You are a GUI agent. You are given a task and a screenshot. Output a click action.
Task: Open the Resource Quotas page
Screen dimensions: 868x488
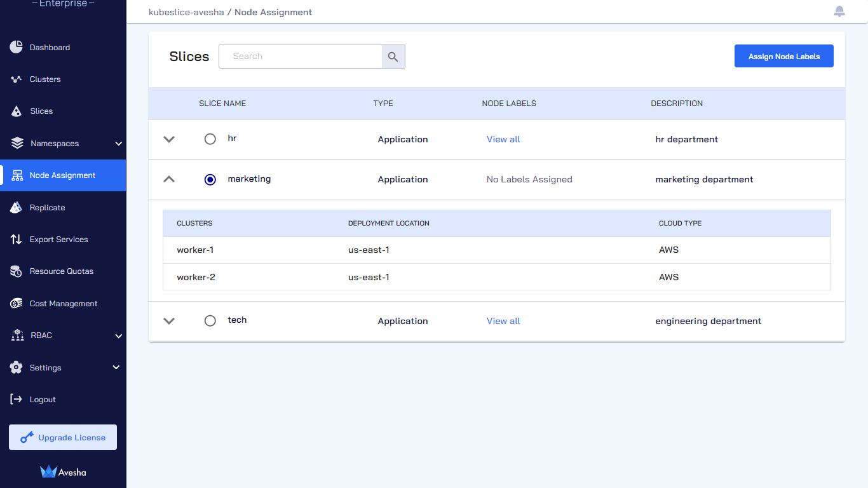click(x=62, y=271)
